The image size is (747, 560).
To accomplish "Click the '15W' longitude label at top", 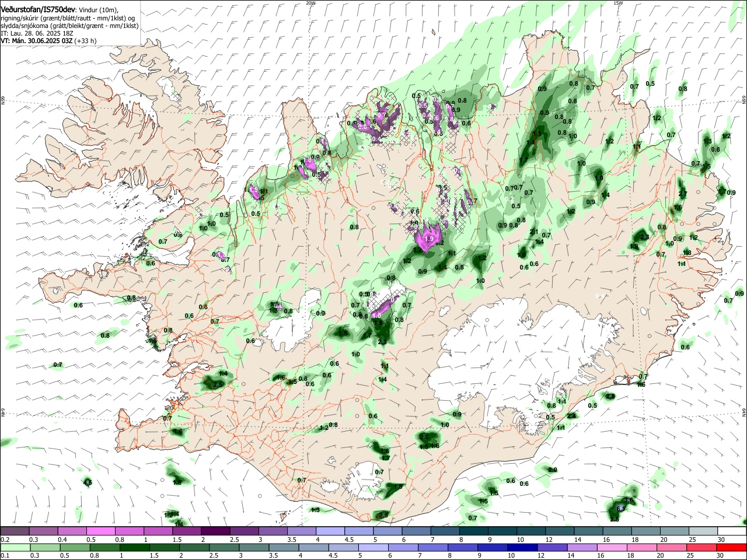I will click(618, 3).
